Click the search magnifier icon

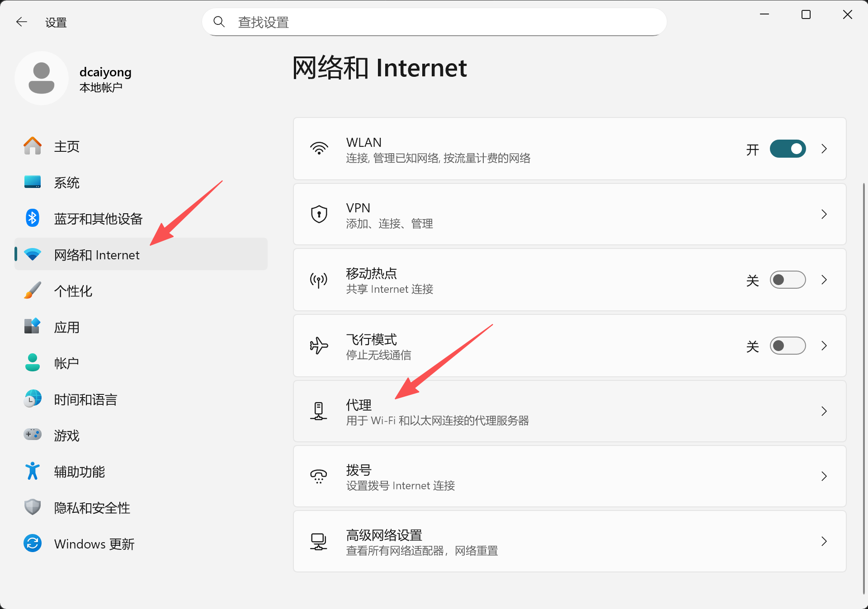click(219, 22)
